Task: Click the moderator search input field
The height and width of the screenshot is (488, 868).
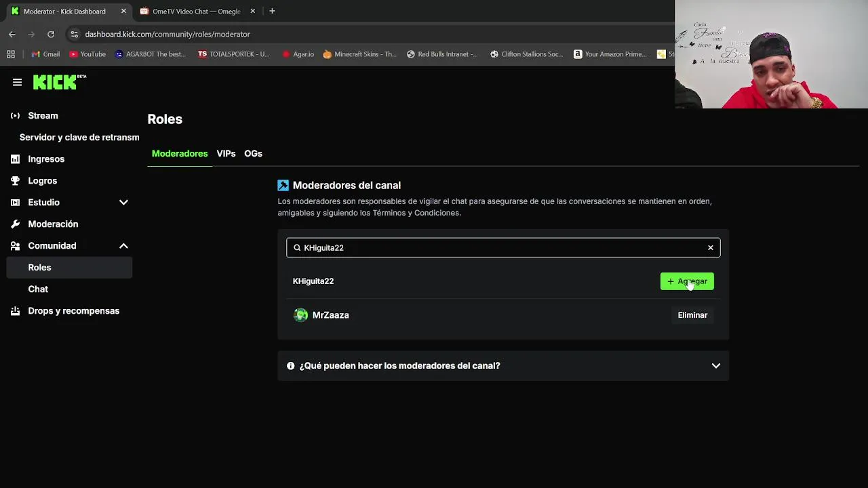Action: coord(503,247)
